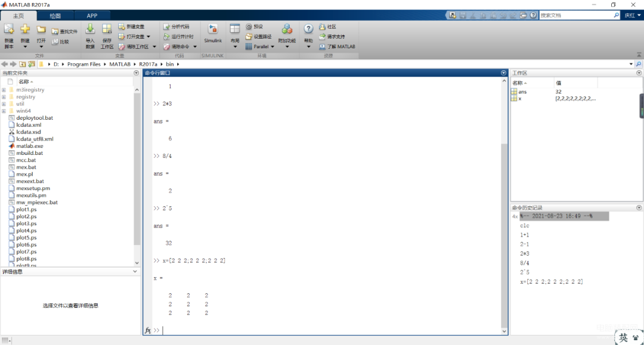This screenshot has height=345, width=644.
Task: Open the Layout (布局) dropdown
Action: [x=235, y=46]
